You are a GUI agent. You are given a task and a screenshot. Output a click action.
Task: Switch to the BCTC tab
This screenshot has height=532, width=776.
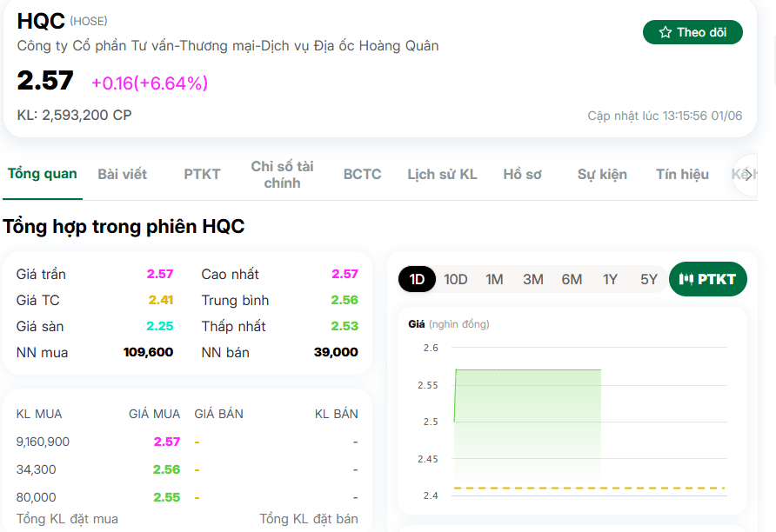[x=362, y=174]
